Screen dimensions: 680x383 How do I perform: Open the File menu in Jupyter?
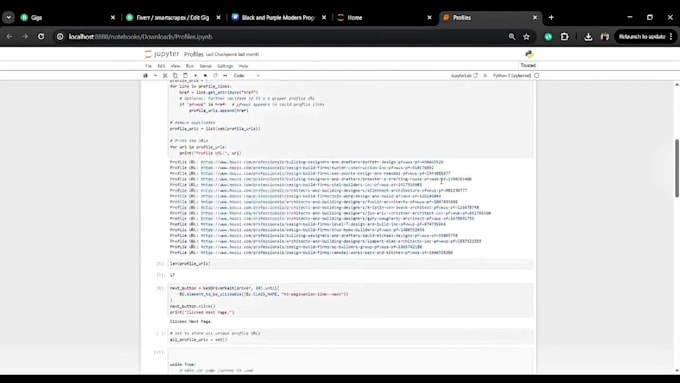tap(148, 66)
